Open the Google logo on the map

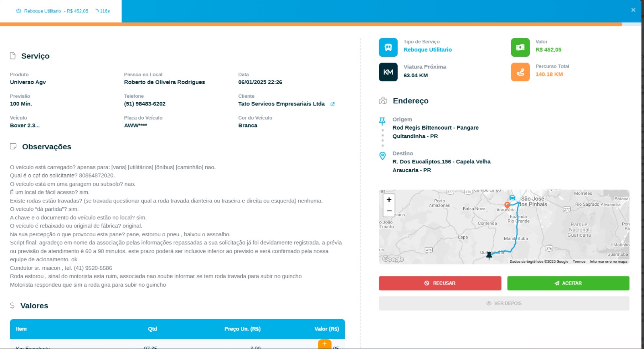[393, 259]
